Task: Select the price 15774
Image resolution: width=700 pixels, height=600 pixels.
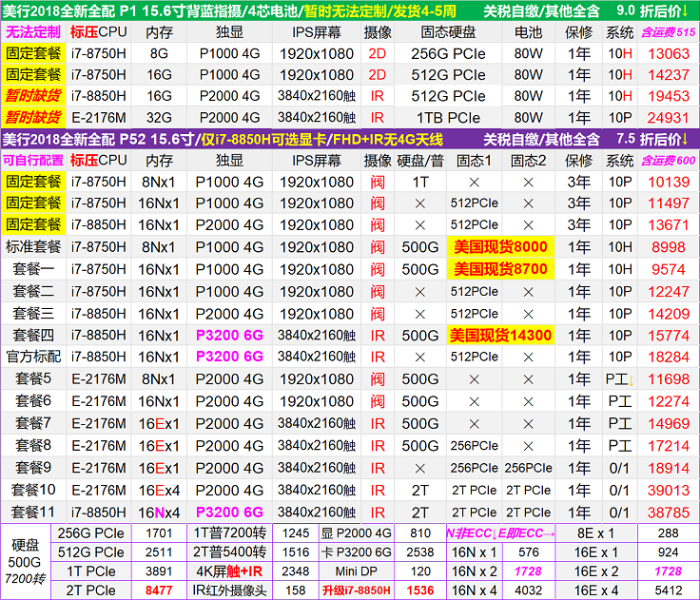Action: [669, 336]
